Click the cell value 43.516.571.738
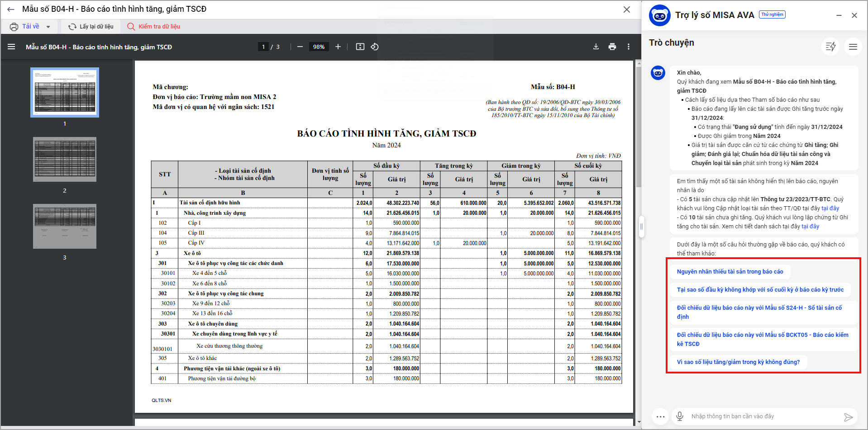Screen dimensions: 868x430 [605, 203]
